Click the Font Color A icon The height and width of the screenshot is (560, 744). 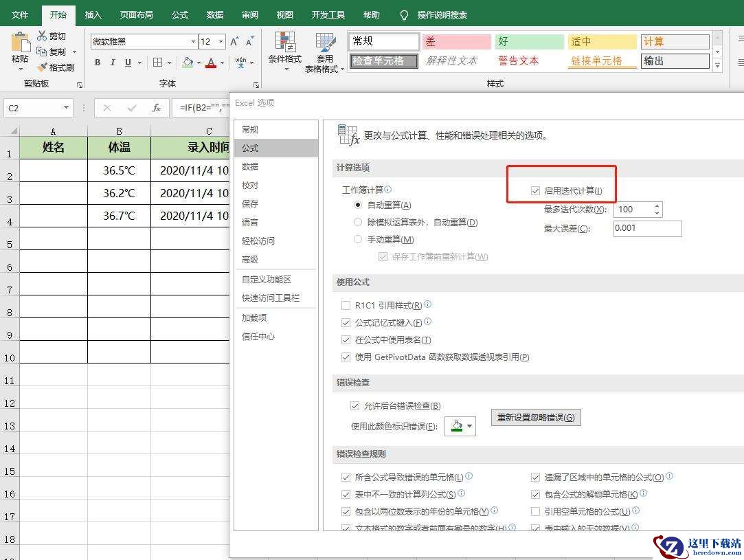(x=211, y=63)
